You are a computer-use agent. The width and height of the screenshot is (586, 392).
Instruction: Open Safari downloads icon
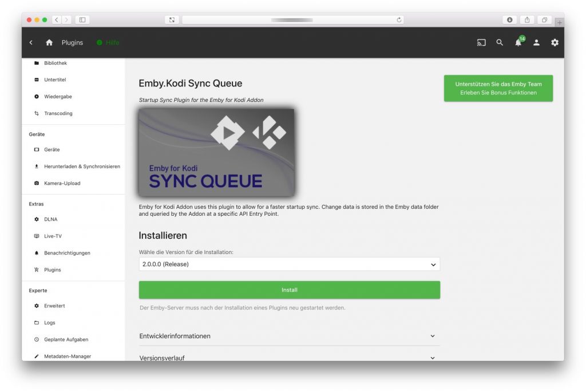click(509, 20)
